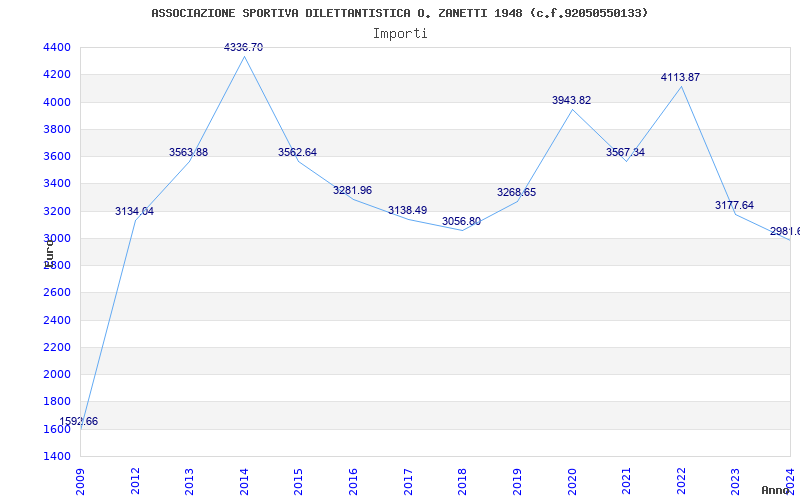Screen dimensions: 800x500
Task: Click x-axis year 2018
Action: [x=462, y=481]
